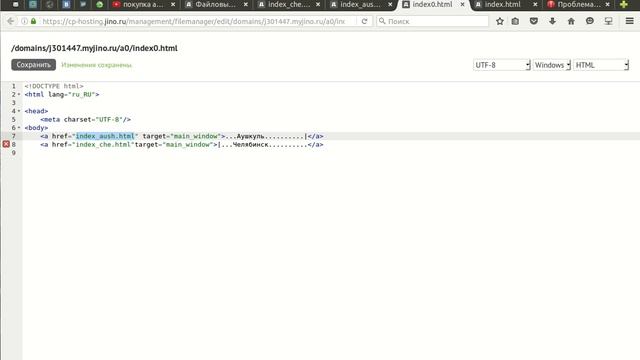Collapse the head tag fold on line 4
The image size is (640, 360).
pos(19,111)
